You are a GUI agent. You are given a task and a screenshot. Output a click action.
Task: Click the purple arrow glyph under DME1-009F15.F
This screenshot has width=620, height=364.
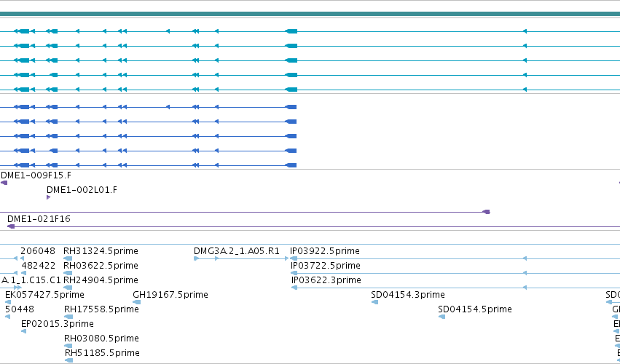click(x=4, y=183)
